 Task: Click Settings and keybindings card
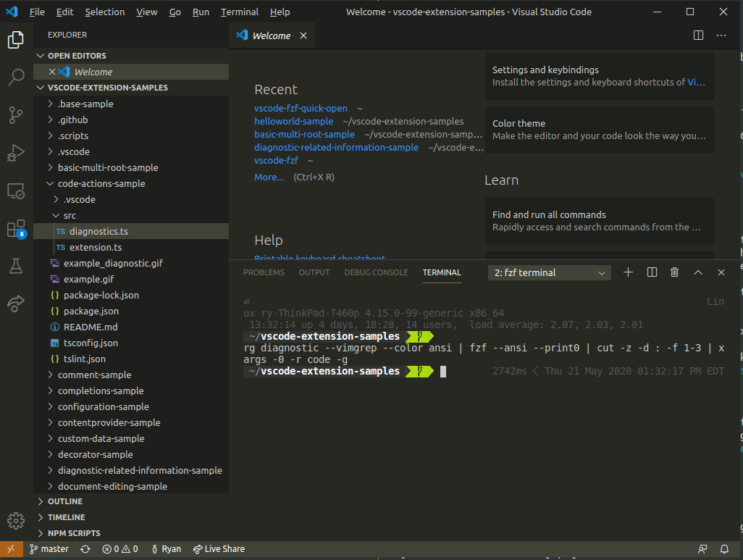click(x=599, y=76)
